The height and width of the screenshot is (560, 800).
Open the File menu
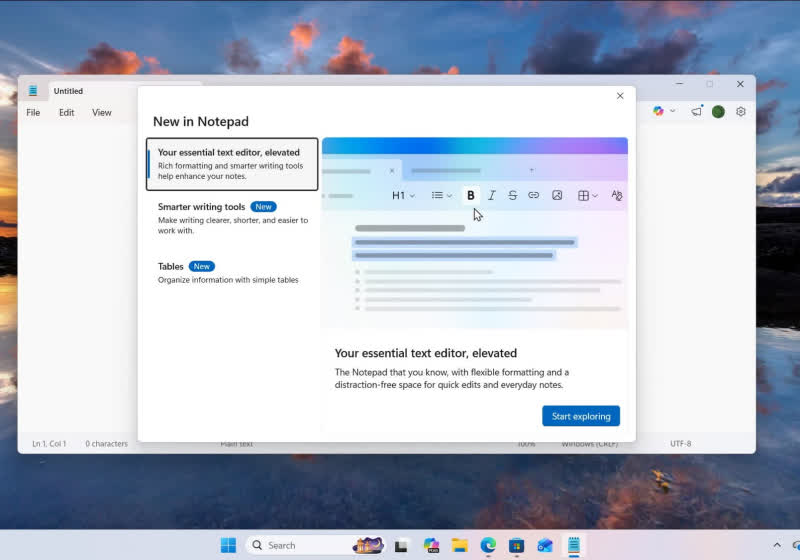click(33, 113)
